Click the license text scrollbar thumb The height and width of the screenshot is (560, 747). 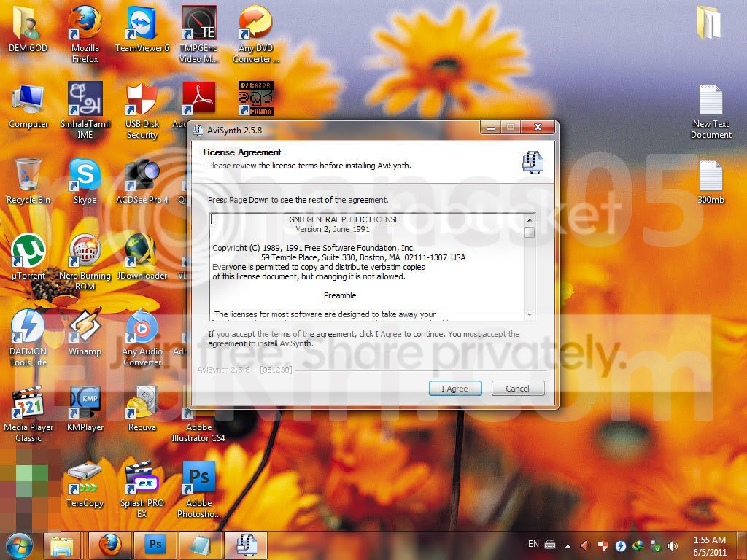click(x=529, y=232)
